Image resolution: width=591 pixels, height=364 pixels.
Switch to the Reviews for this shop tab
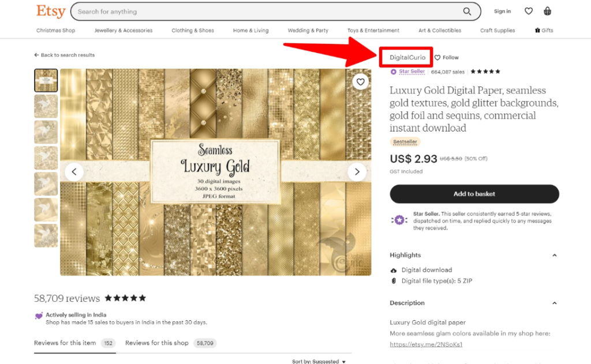click(x=156, y=342)
